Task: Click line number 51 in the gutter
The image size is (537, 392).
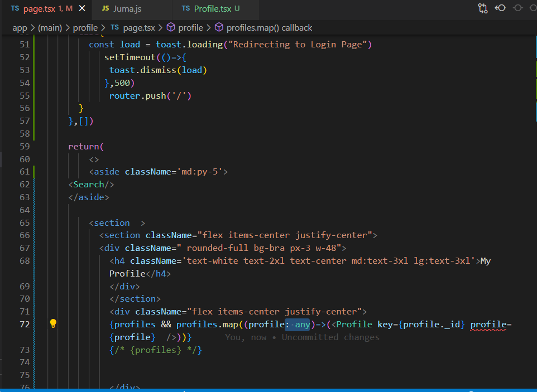Action: tap(25, 45)
